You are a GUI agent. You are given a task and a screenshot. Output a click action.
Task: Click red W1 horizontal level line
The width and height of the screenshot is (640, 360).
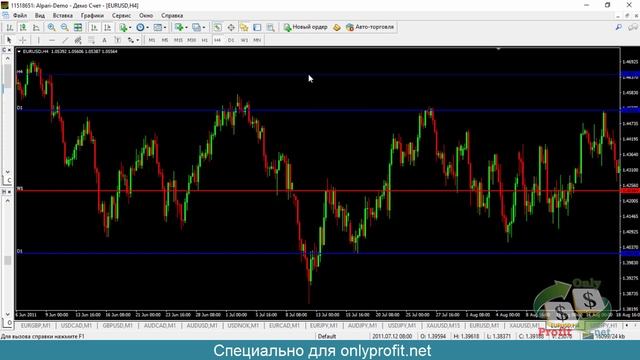point(318,191)
